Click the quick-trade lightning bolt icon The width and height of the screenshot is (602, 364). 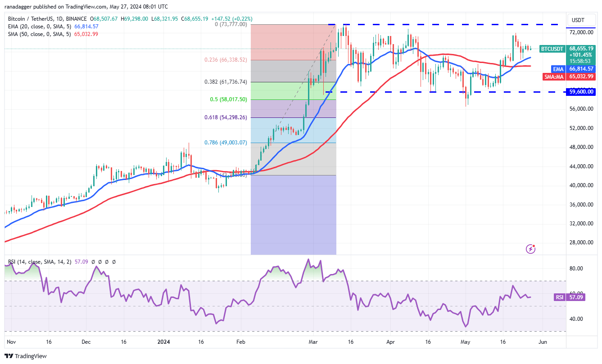(x=530, y=249)
